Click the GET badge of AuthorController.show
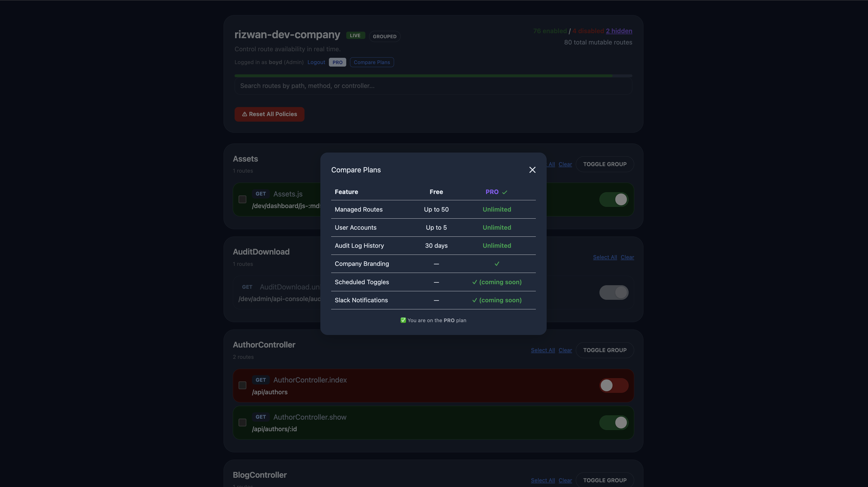Image resolution: width=868 pixels, height=487 pixels. coord(261,417)
